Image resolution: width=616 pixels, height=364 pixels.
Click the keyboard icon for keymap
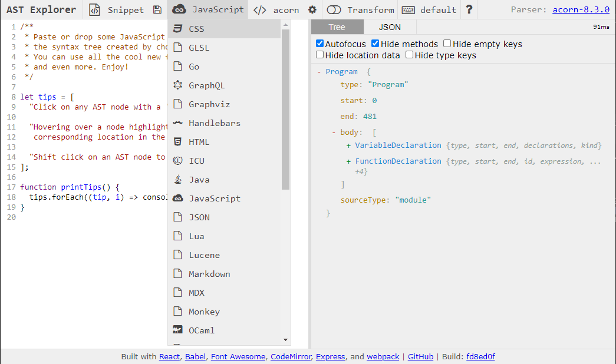click(x=408, y=10)
